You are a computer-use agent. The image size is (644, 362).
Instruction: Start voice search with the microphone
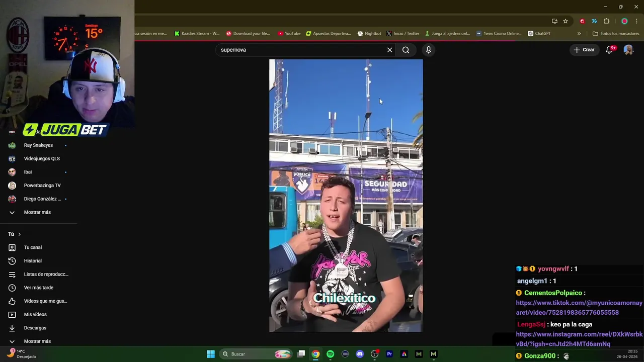pos(428,50)
